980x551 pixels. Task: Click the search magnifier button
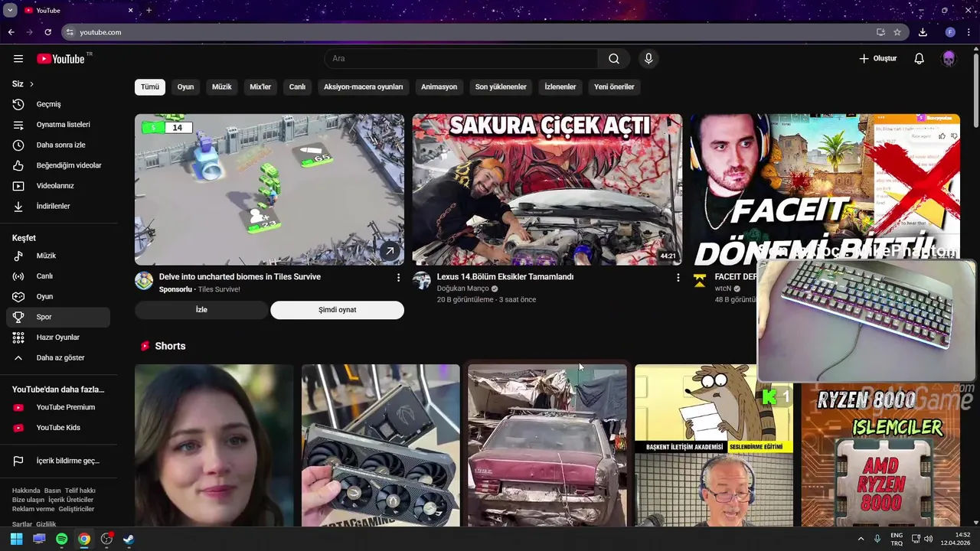click(x=614, y=59)
